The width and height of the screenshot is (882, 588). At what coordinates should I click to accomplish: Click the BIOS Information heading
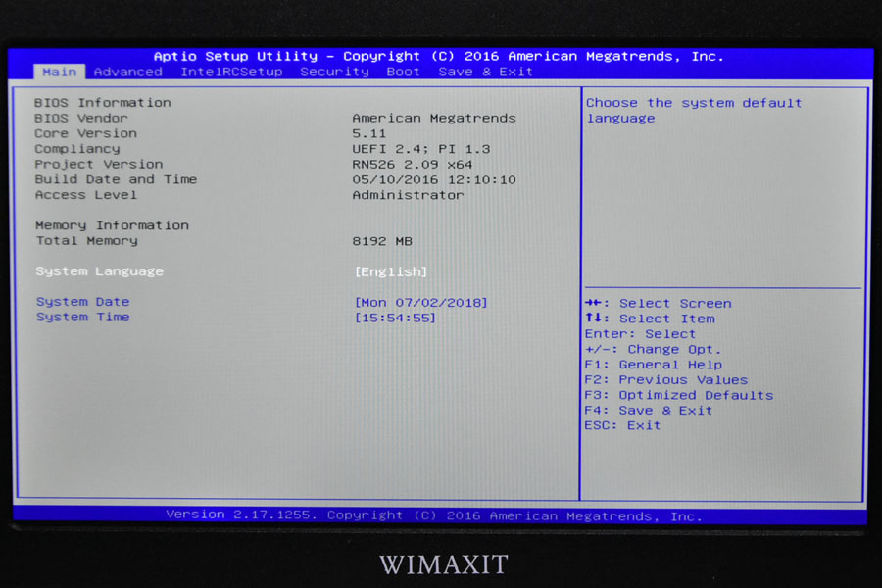102,102
